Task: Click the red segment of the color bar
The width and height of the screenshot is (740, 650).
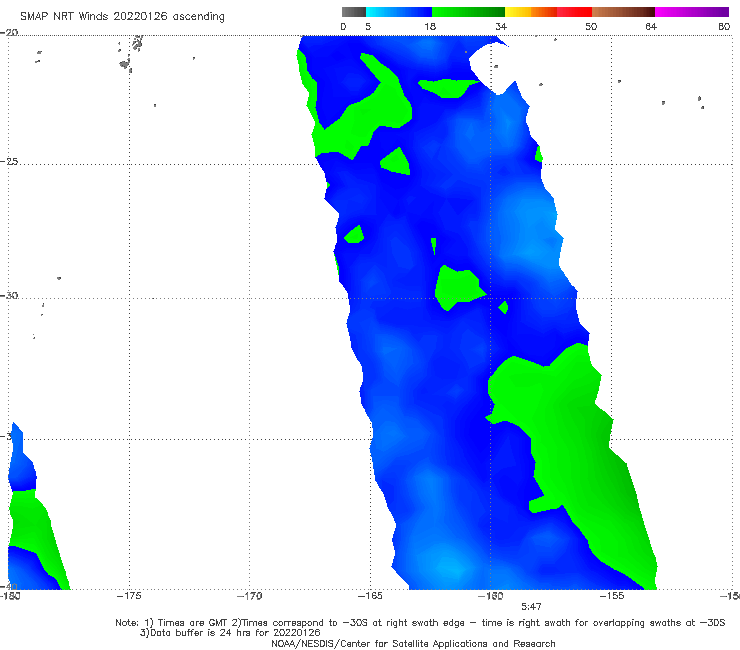Action: (574, 12)
